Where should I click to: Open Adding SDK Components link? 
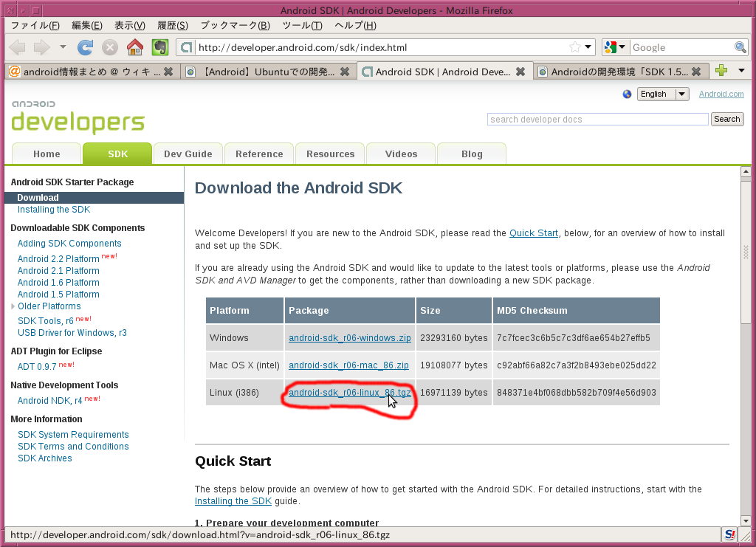69,244
